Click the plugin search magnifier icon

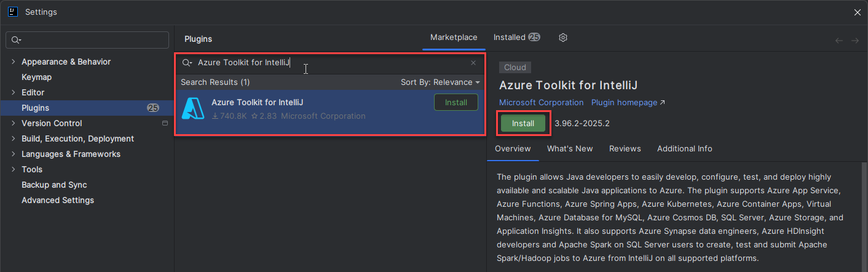(187, 63)
